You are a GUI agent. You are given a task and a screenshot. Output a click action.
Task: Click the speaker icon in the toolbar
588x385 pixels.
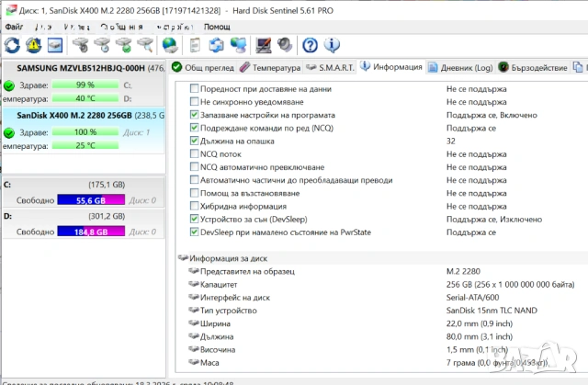285,45
